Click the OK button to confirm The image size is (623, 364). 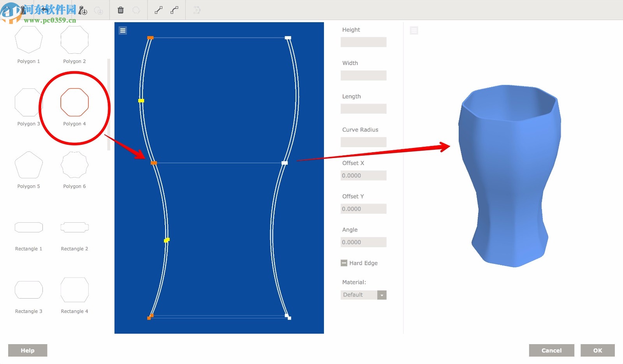click(x=598, y=350)
